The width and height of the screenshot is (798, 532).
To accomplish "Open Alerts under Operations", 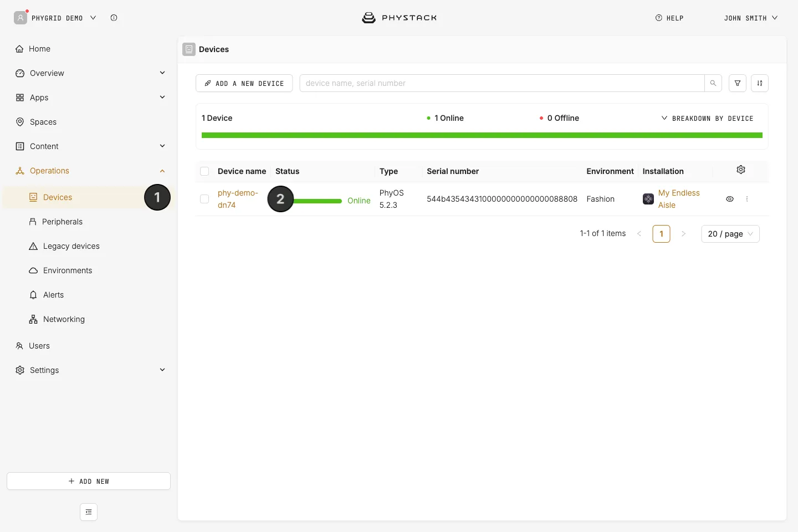I will point(89,295).
